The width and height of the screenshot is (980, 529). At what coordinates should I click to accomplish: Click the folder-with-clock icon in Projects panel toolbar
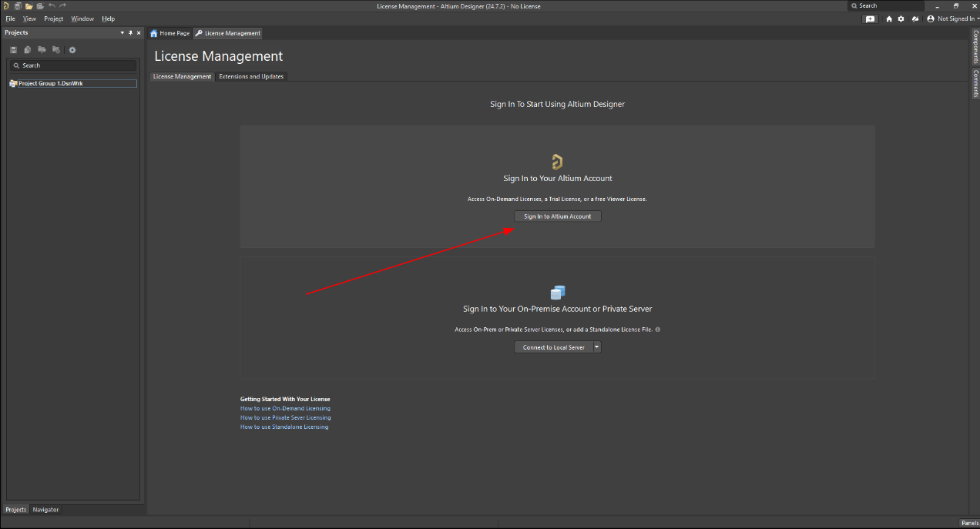(56, 50)
